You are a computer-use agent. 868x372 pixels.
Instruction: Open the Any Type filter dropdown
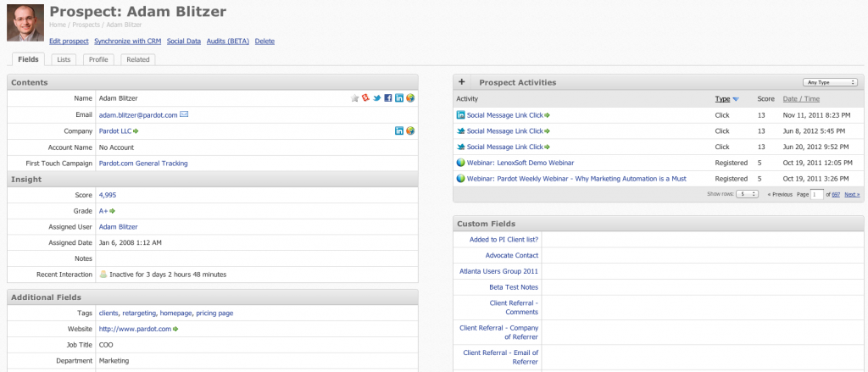830,82
